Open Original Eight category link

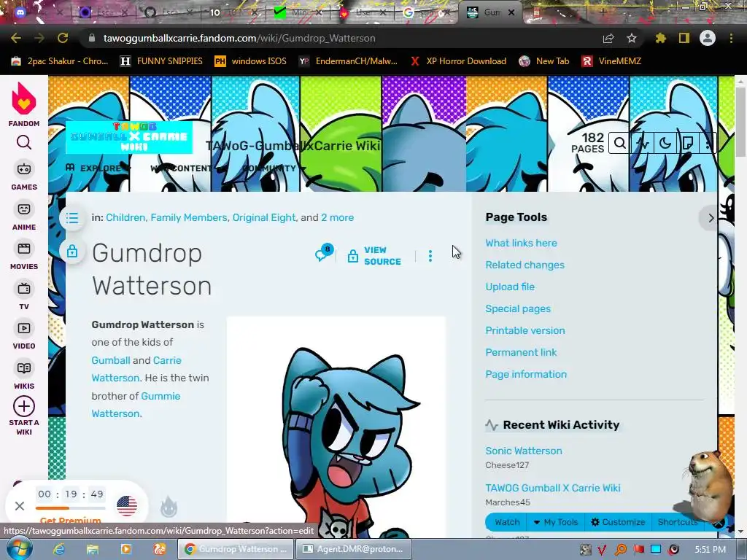(264, 217)
